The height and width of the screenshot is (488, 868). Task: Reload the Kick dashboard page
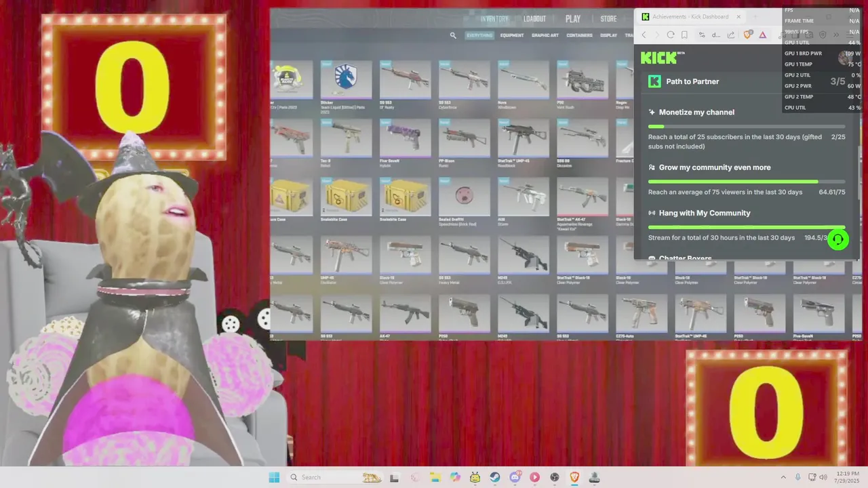pyautogui.click(x=671, y=35)
